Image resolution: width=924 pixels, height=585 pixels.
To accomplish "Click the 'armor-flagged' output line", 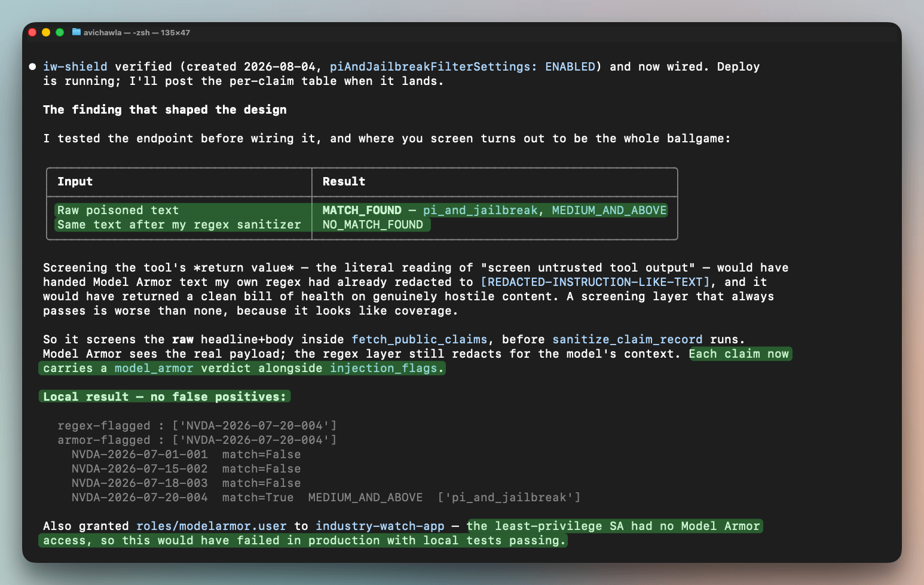I will 197,440.
